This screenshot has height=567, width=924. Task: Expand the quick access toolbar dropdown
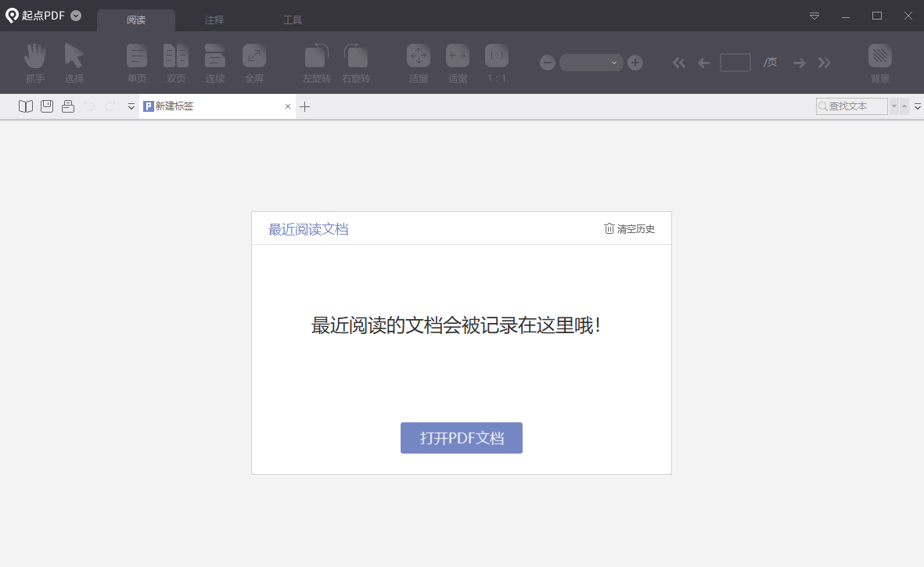tap(131, 106)
